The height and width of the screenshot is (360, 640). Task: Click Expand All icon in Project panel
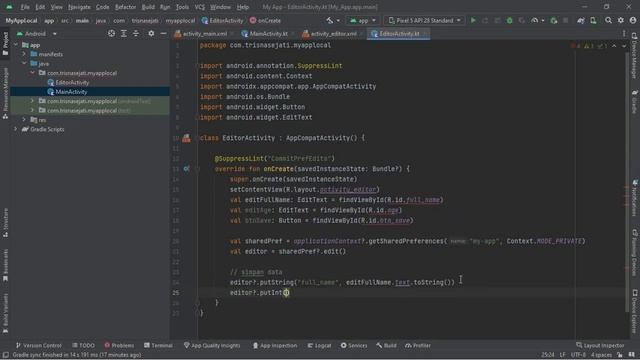click(124, 33)
